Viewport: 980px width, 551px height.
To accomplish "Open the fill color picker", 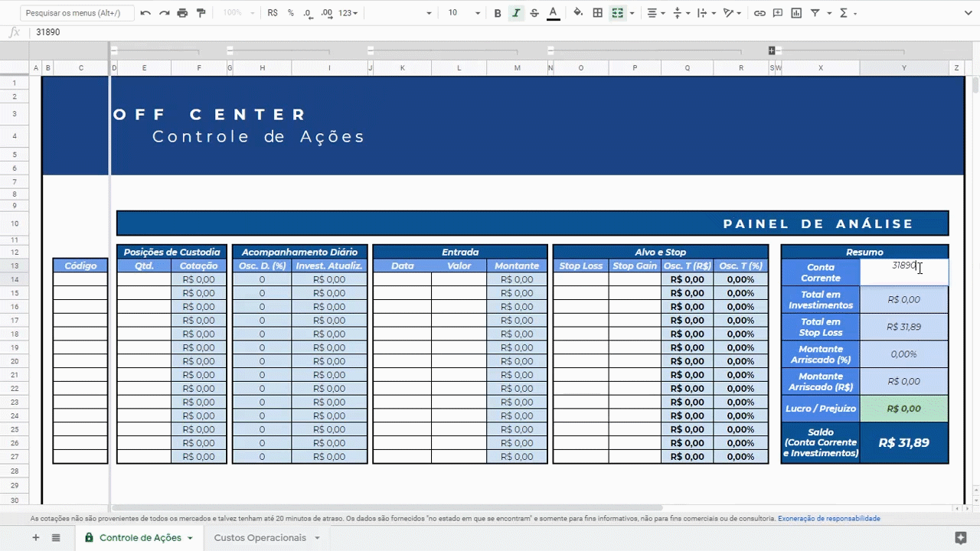I will pyautogui.click(x=578, y=13).
